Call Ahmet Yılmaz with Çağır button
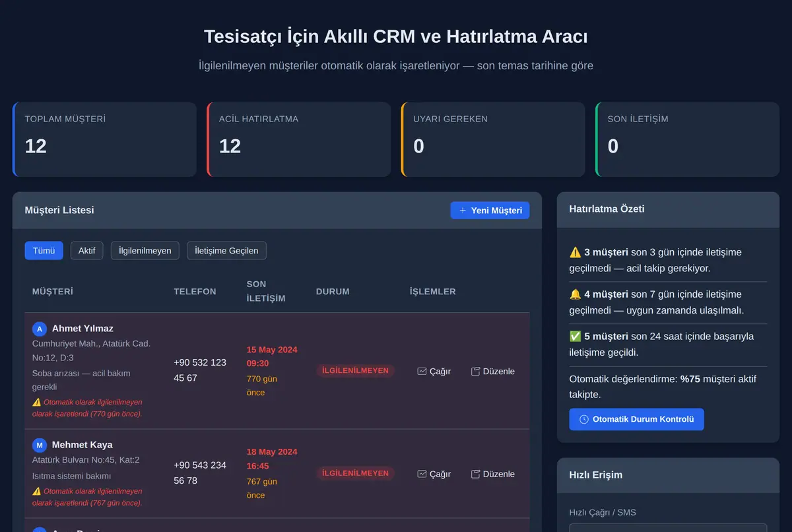 434,371
